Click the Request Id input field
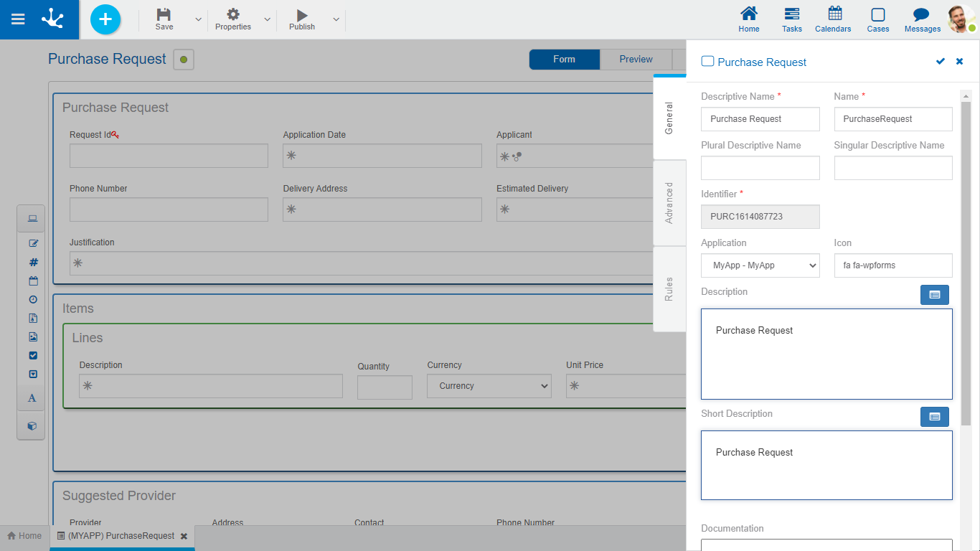980x551 pixels. point(169,156)
